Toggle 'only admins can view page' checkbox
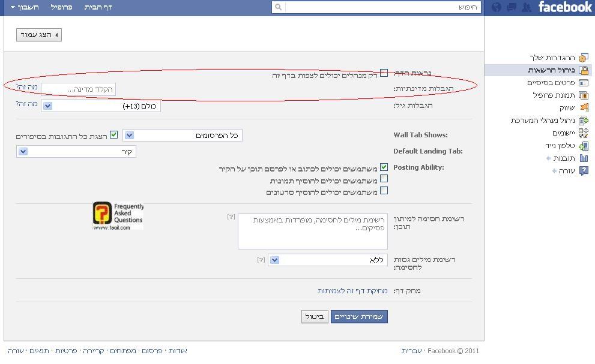 (384, 74)
